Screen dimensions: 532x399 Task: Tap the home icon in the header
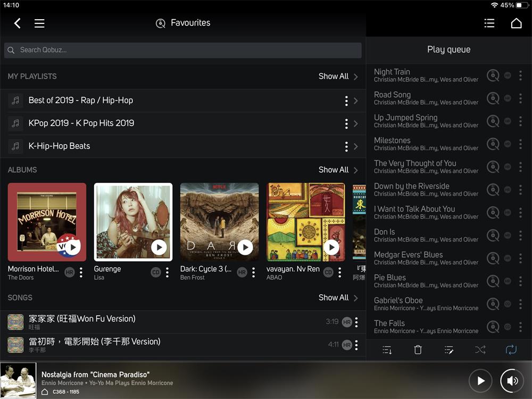[516, 23]
